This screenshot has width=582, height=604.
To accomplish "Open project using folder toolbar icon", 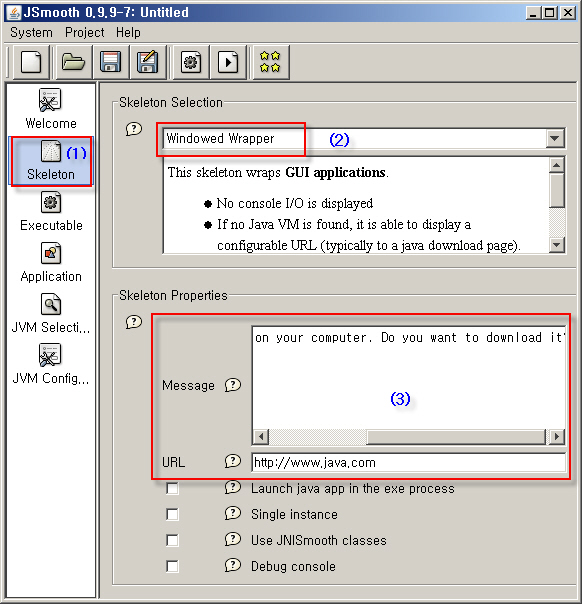I will pyautogui.click(x=74, y=62).
